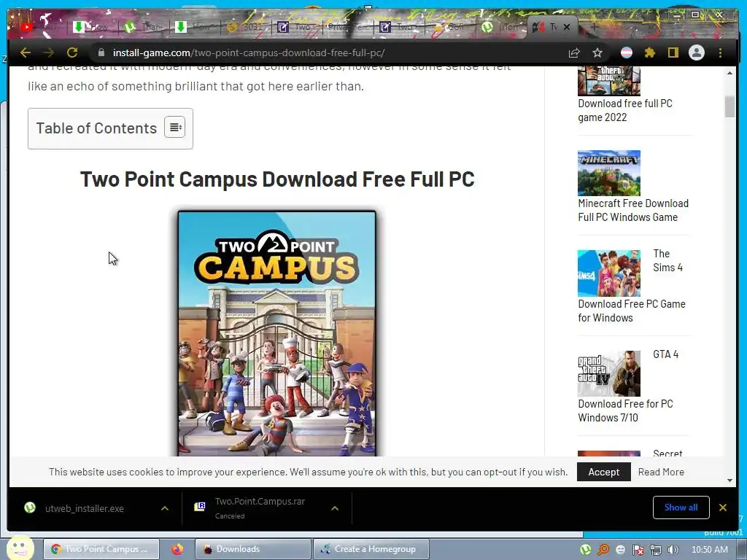This screenshot has width=747, height=560.
Task: Open Create a Homegroup taskbar window
Action: 371,549
